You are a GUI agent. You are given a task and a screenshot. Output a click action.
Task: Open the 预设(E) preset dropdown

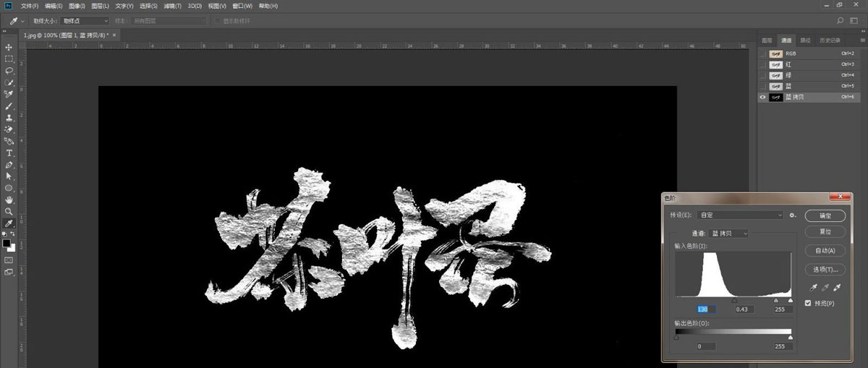[x=739, y=215]
